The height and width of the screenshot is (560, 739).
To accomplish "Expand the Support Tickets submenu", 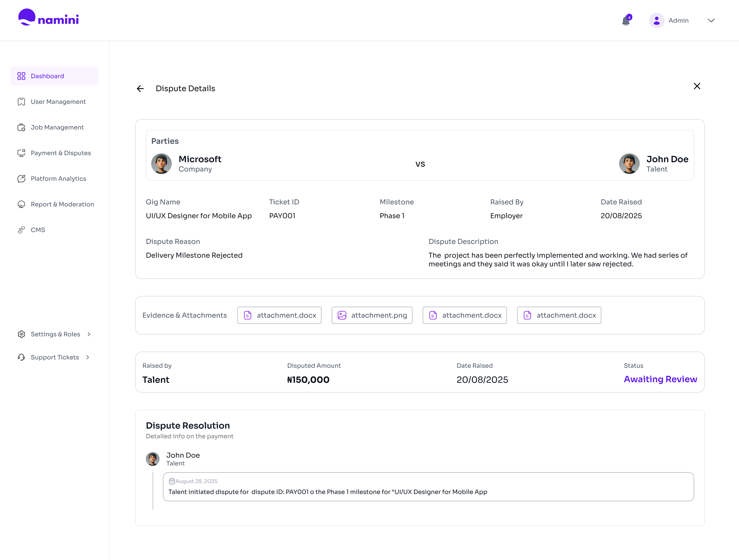I will click(x=88, y=357).
